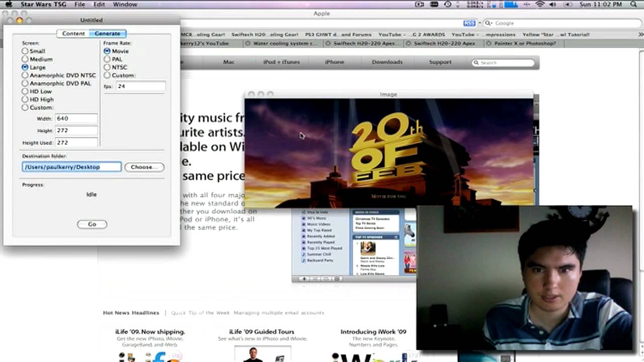Image resolution: width=644 pixels, height=362 pixels.
Task: Select the Small screen size option
Action: pyautogui.click(x=25, y=51)
